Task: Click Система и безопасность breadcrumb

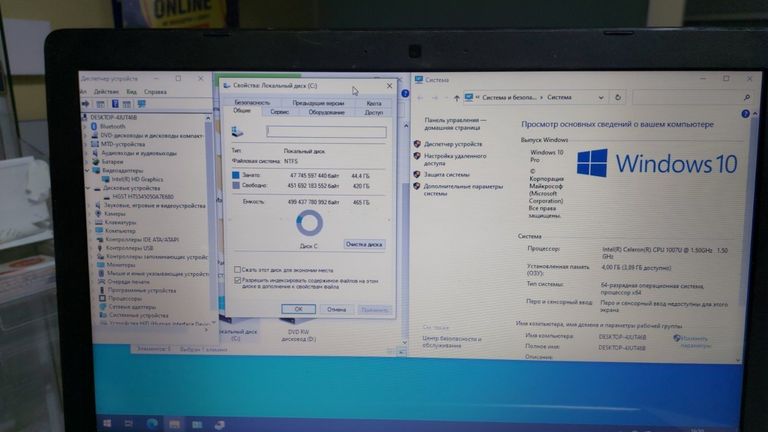Action: 509,97
